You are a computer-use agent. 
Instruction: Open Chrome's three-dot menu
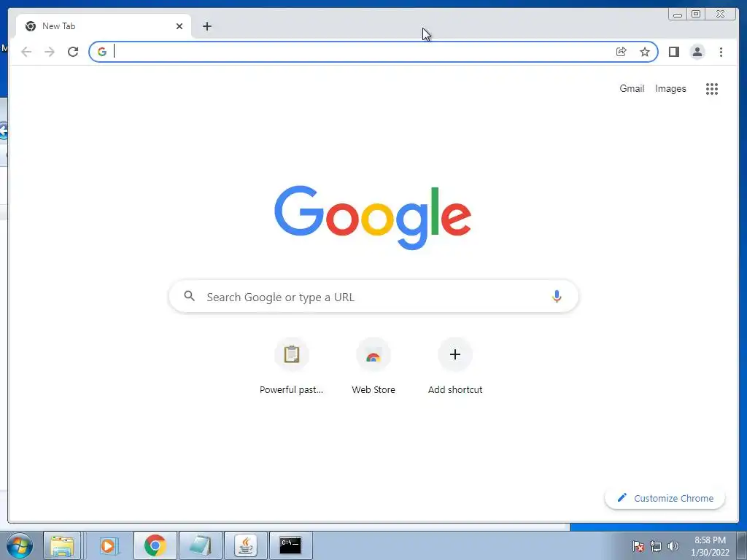click(x=721, y=52)
